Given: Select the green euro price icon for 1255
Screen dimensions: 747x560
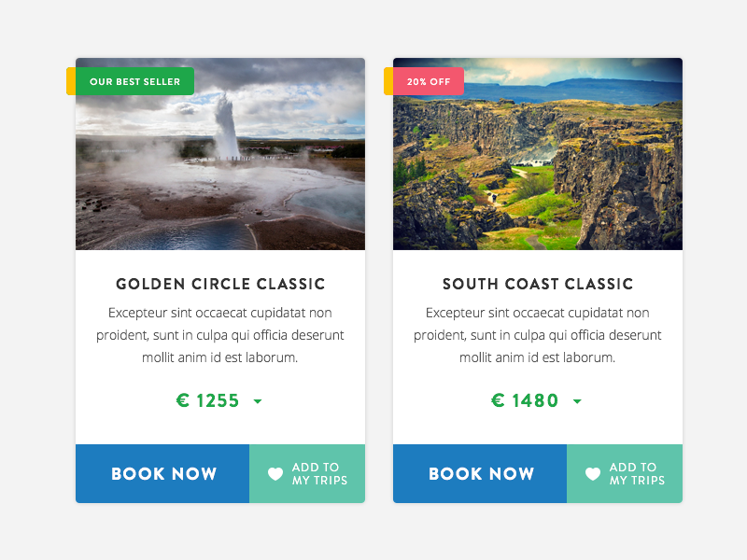Looking at the screenshot, I should [183, 400].
